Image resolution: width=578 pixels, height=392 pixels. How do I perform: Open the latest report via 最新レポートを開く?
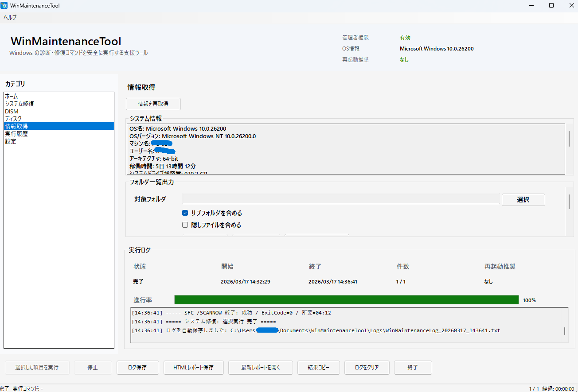point(260,367)
